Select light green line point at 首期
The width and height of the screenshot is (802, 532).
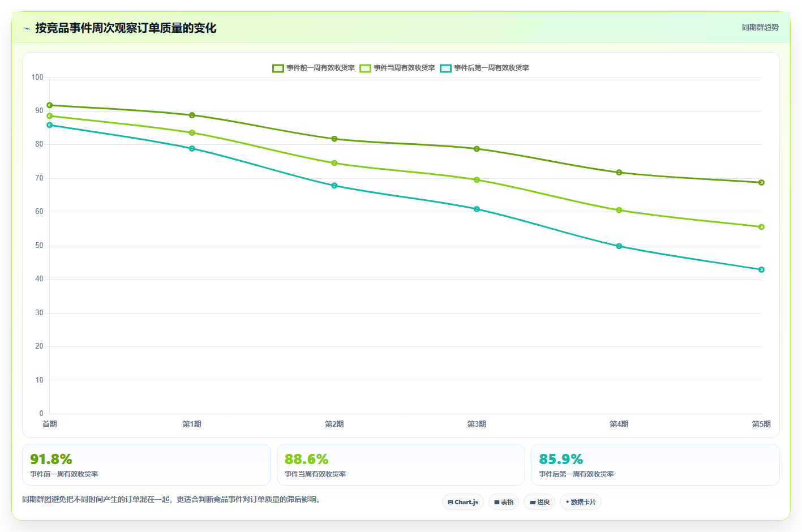[x=50, y=116]
